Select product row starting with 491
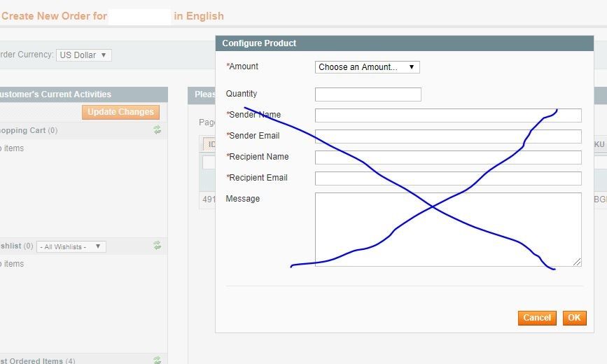This screenshot has width=607, height=364. coord(208,199)
